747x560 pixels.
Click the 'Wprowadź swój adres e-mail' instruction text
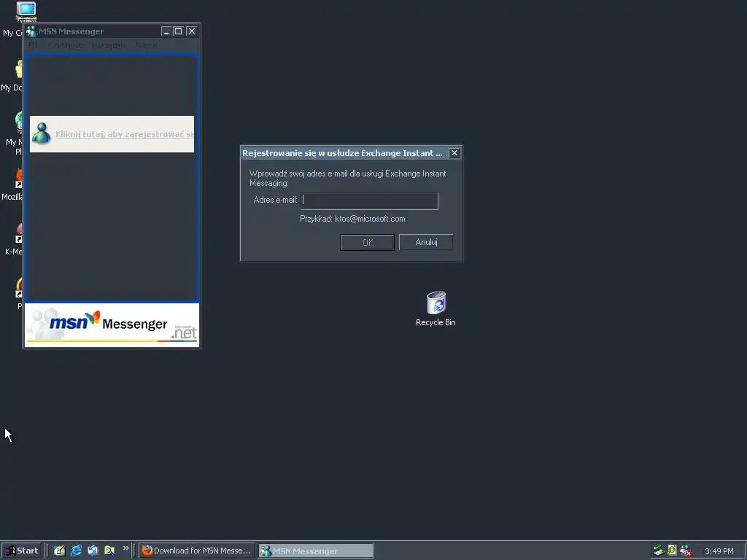coord(348,178)
